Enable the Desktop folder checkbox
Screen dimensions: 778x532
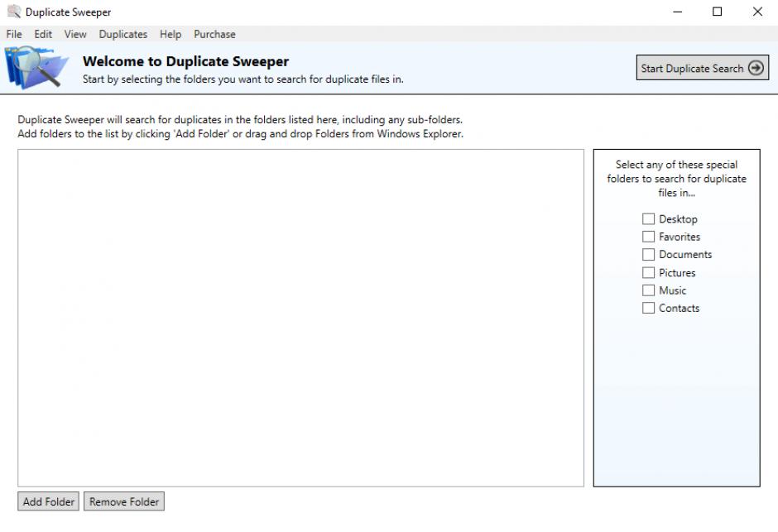coord(648,218)
